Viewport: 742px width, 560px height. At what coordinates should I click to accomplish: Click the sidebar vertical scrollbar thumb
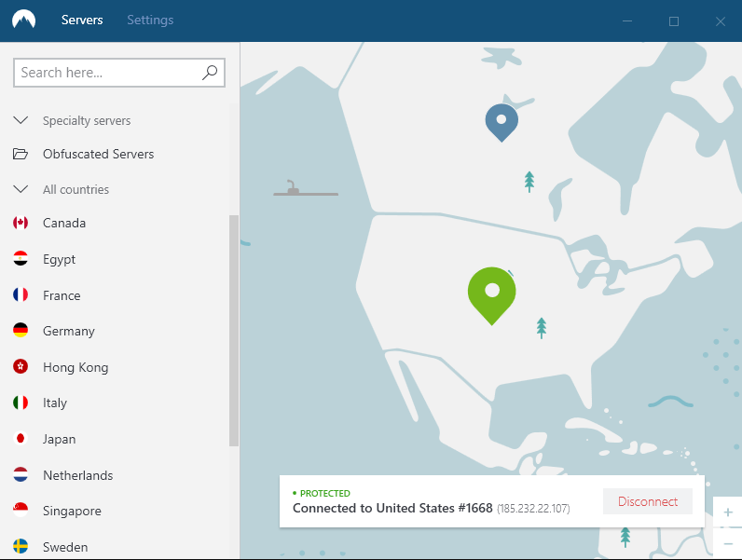click(234, 331)
